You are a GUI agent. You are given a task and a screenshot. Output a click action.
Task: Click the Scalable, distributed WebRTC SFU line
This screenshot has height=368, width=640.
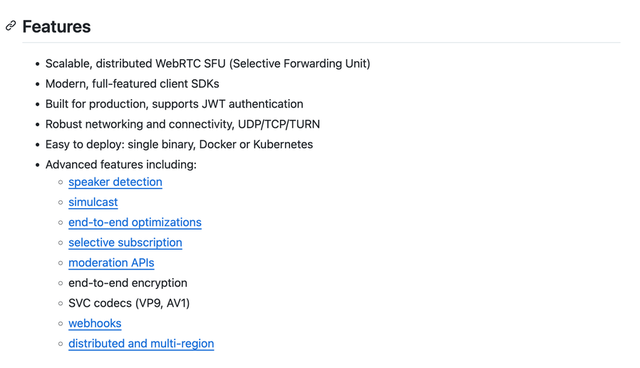pos(208,64)
